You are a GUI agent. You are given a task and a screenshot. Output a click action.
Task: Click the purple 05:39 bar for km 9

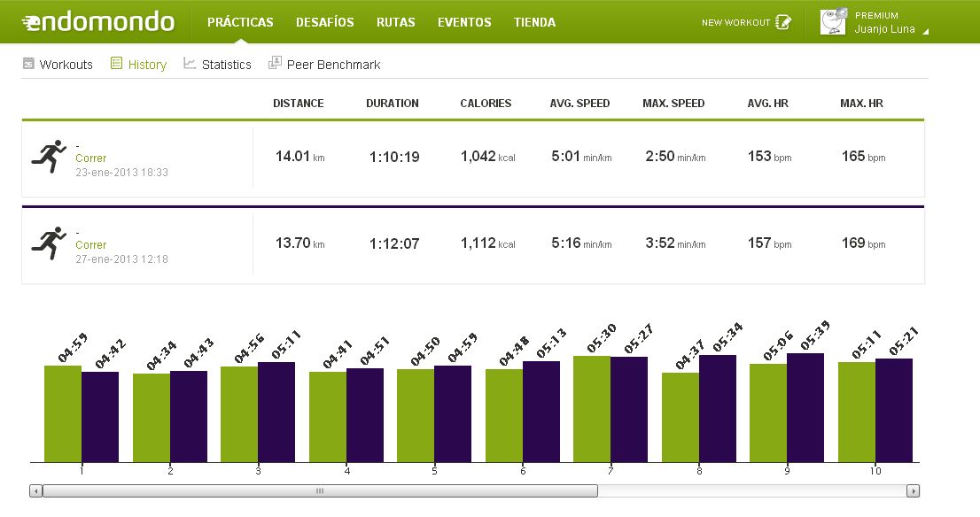[805, 408]
